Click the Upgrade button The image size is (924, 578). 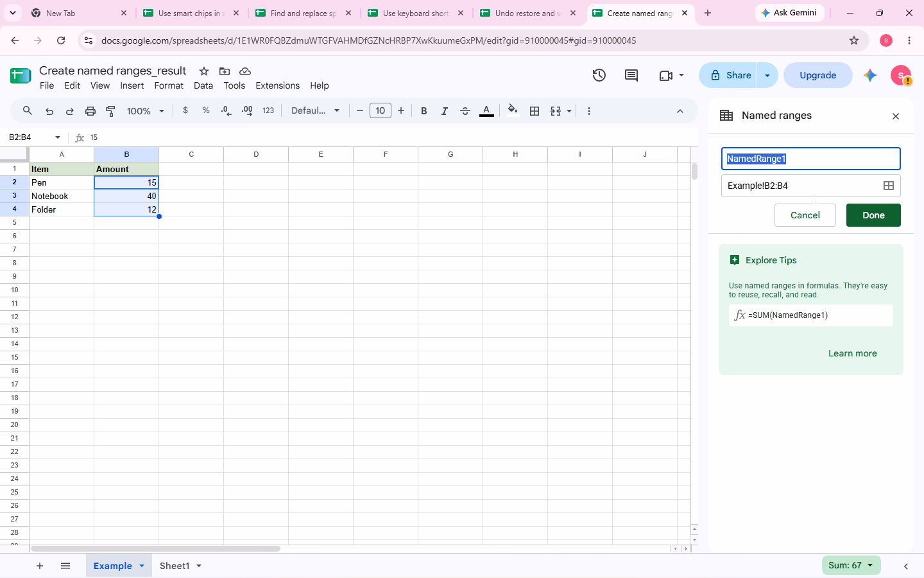click(818, 75)
